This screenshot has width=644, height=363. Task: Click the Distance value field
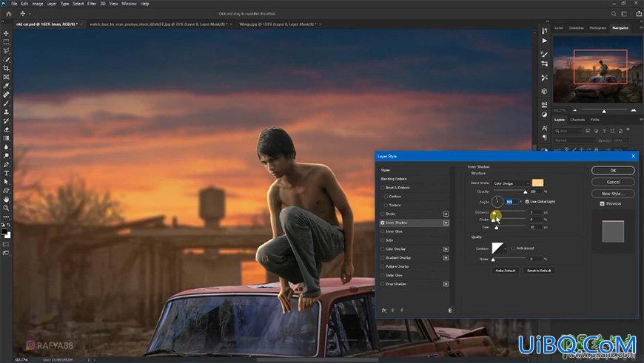(x=536, y=212)
